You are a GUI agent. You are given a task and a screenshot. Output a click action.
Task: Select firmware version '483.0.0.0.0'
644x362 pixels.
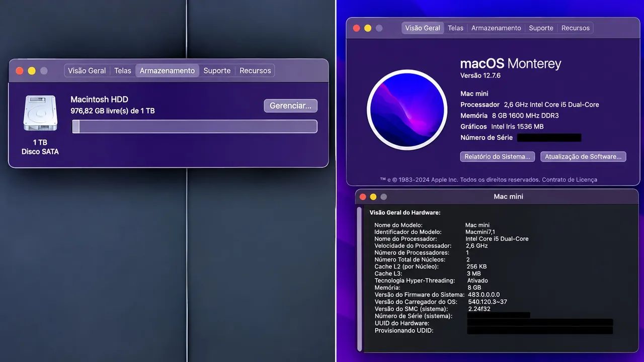[484, 295]
